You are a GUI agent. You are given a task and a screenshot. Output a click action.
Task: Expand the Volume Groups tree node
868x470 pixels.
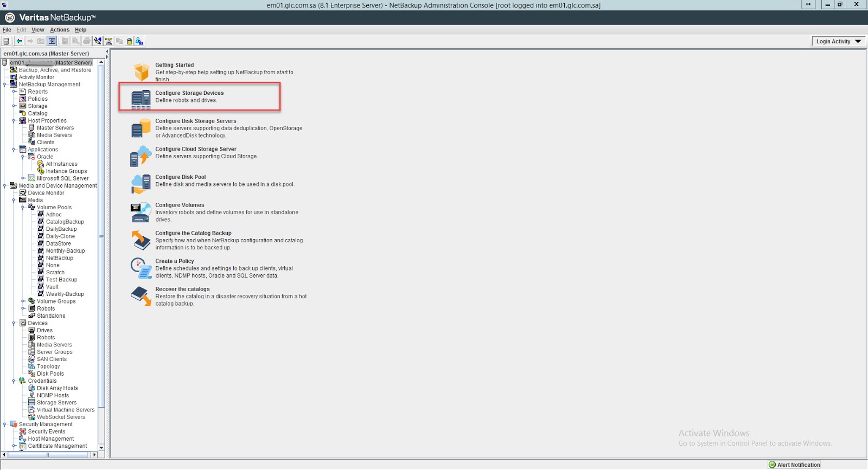[x=23, y=301]
